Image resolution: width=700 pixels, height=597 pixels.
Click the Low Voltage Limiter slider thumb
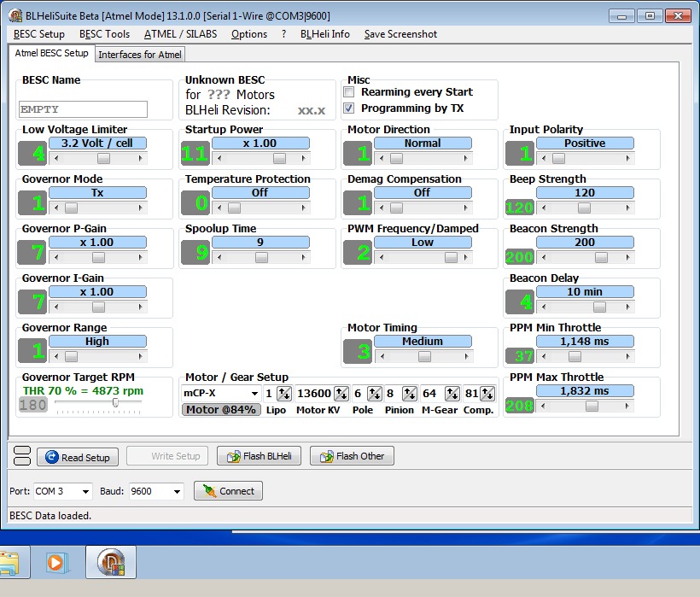pos(103,158)
